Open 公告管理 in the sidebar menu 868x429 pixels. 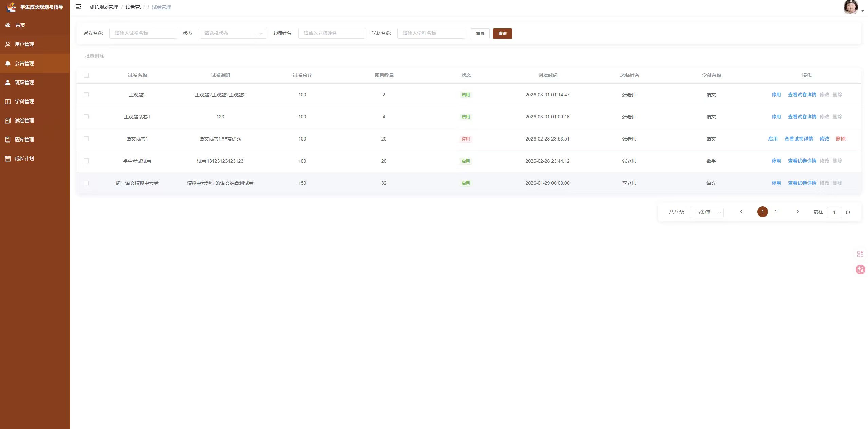pos(35,63)
